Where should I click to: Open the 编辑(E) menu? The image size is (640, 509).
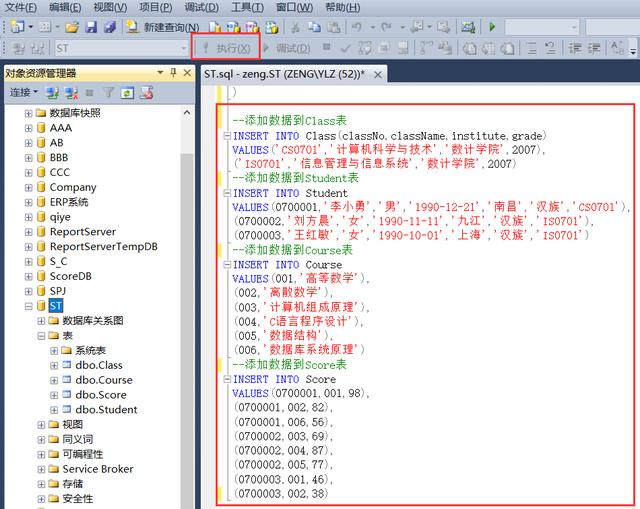coord(65,7)
